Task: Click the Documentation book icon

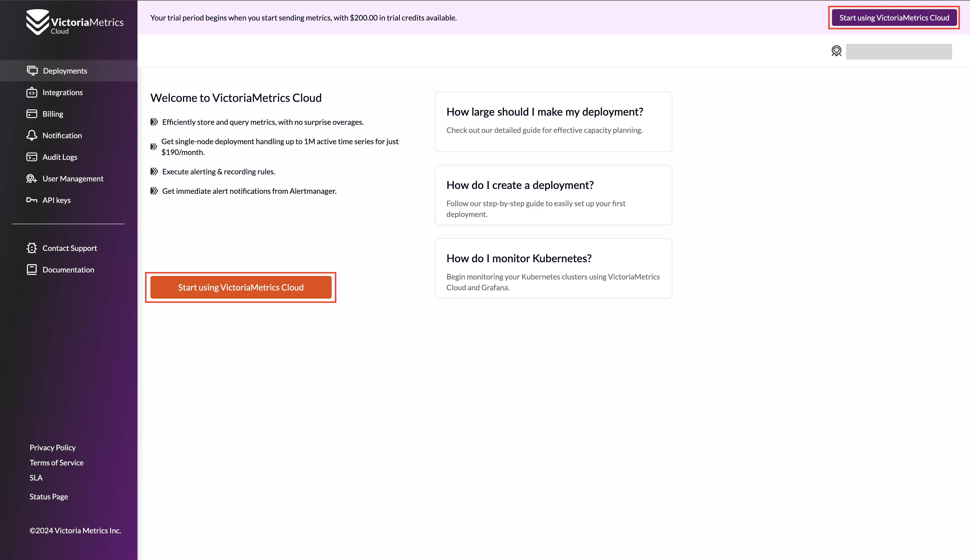Action: (32, 269)
